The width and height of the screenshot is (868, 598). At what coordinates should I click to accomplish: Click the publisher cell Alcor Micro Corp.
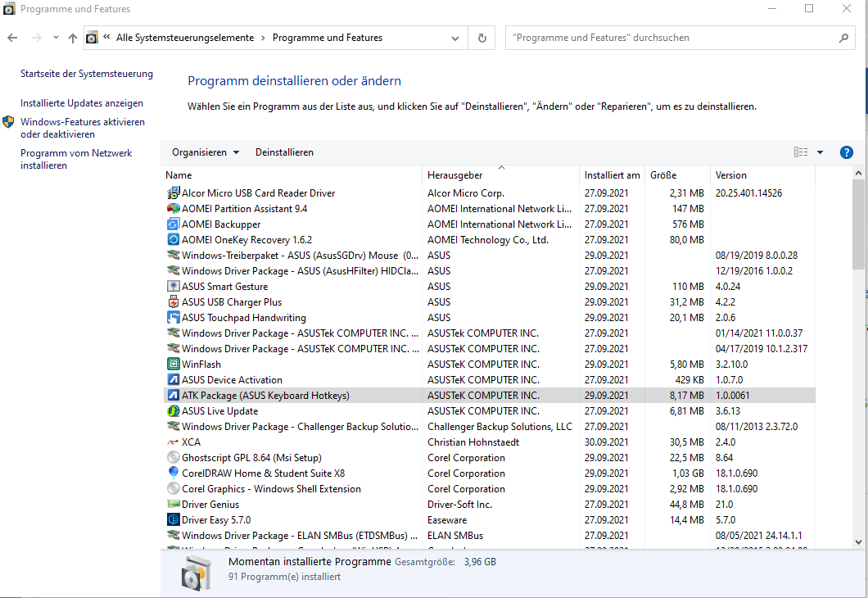click(x=466, y=193)
